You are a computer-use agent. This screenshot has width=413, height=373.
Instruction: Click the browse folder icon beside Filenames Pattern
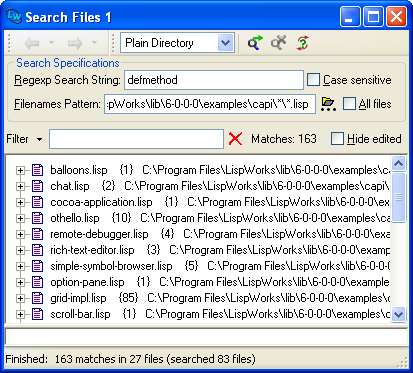coord(328,104)
